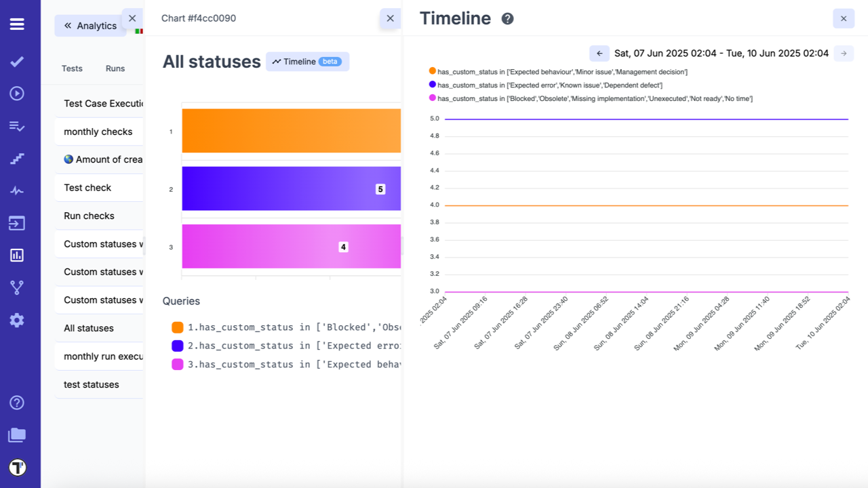868x488 pixels.
Task: Open the projects folder icon at bottom
Action: point(18,434)
